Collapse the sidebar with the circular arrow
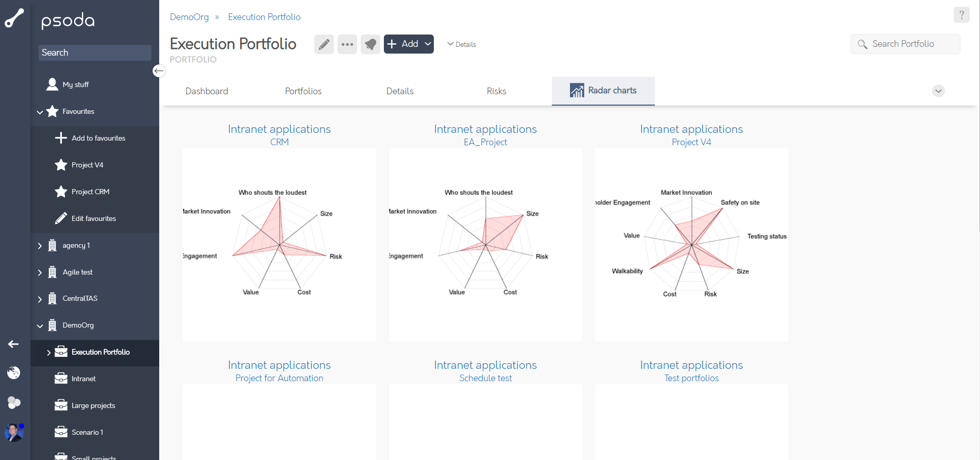Screen dimensions: 980x460 (159, 71)
